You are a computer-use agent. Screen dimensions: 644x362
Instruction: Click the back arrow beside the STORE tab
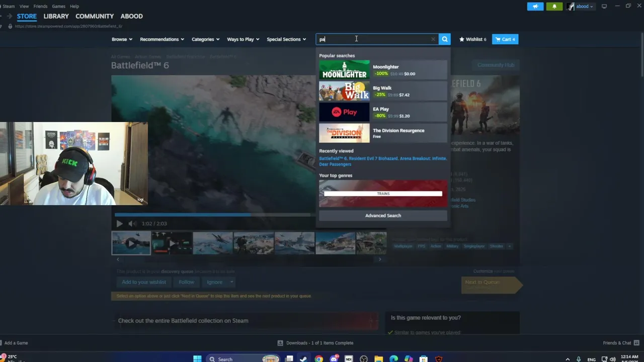2,16
